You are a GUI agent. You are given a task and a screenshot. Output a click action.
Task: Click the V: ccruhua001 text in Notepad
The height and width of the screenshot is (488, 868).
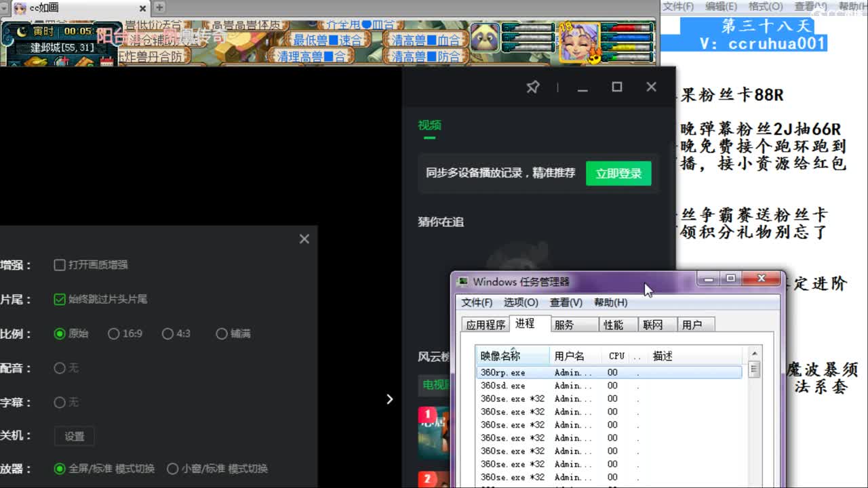tap(762, 43)
